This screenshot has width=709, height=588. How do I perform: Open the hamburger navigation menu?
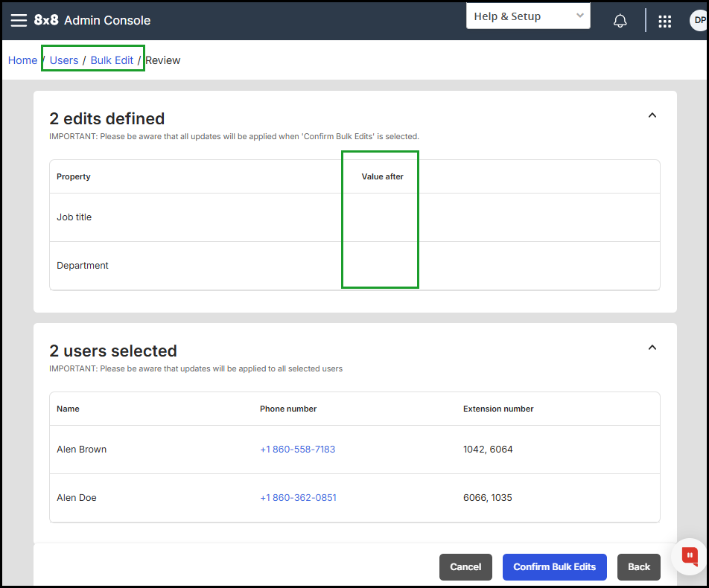tap(19, 20)
